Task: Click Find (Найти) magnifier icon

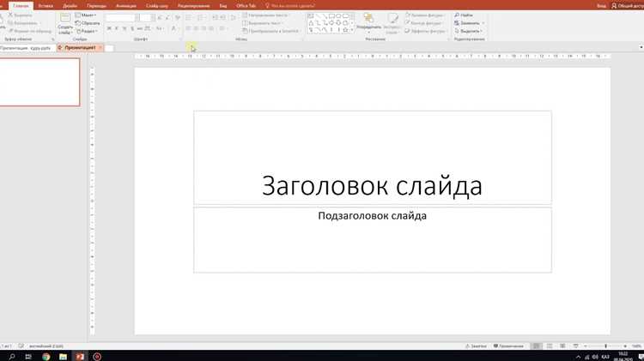Action: click(x=457, y=15)
